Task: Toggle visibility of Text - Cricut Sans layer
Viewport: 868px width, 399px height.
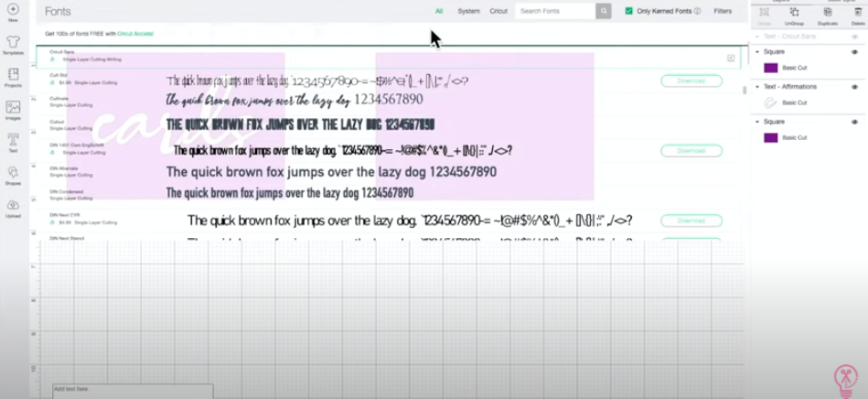Action: pos(854,37)
